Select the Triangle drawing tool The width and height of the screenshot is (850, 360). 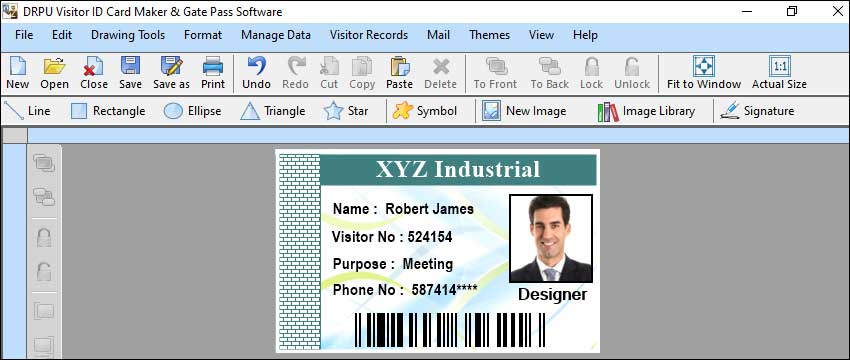(x=273, y=111)
